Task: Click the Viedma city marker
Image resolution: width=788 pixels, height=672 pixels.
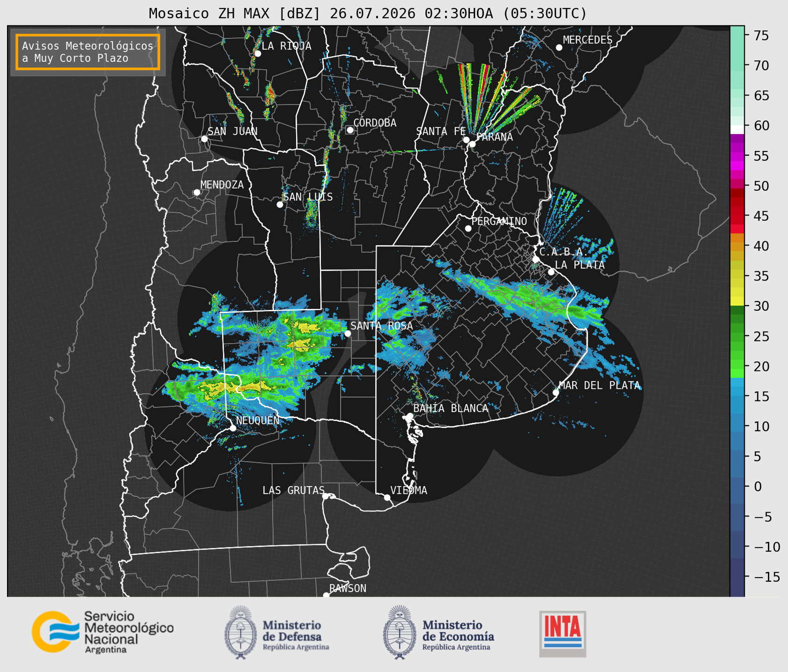Action: pos(387,497)
